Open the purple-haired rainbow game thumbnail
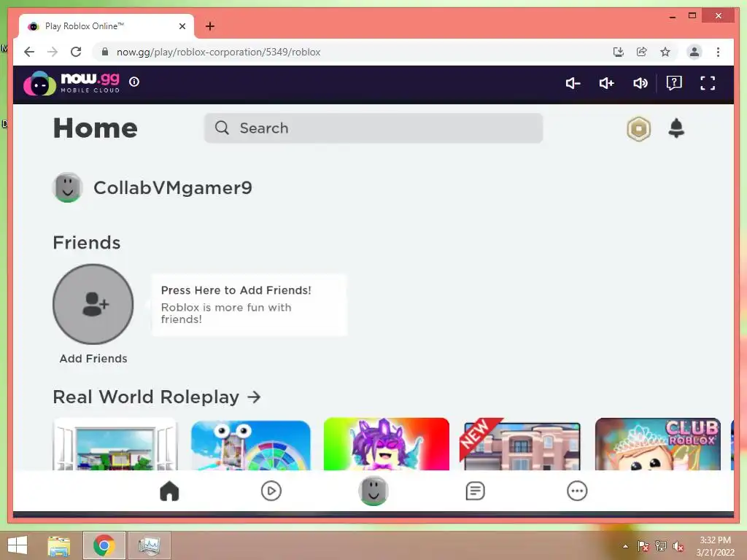The image size is (747, 560). 387,444
